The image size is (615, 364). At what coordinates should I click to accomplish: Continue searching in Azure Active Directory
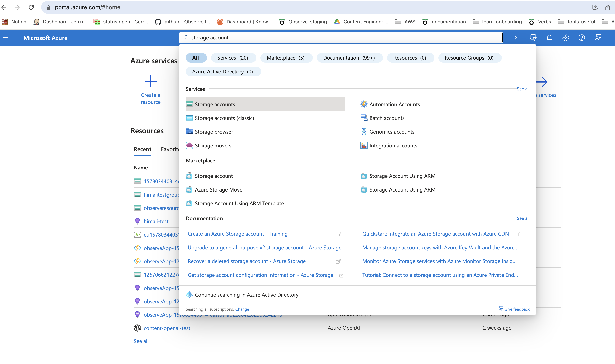click(247, 295)
